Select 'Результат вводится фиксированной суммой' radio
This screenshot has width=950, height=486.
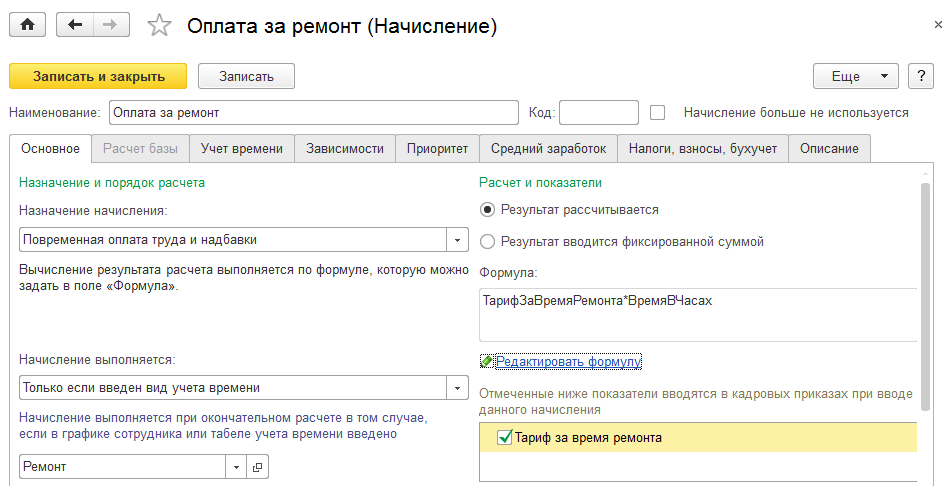click(x=487, y=241)
